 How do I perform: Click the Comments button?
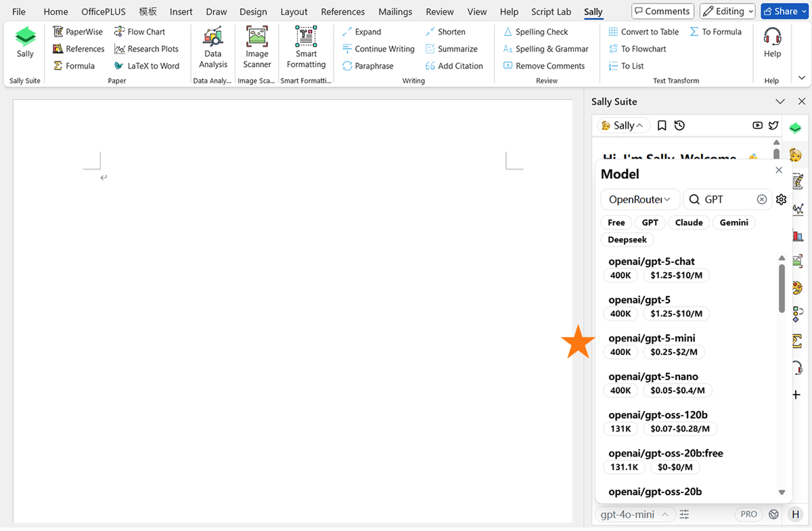point(662,11)
